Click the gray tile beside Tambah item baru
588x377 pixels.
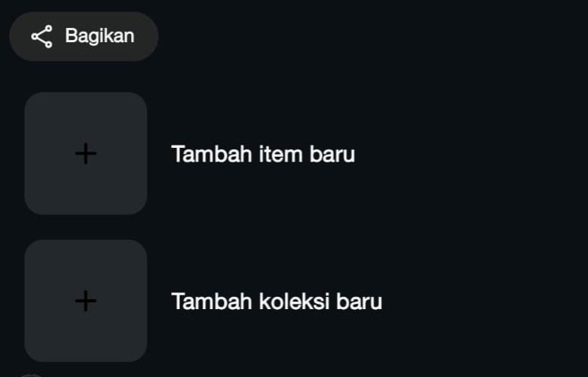85,153
